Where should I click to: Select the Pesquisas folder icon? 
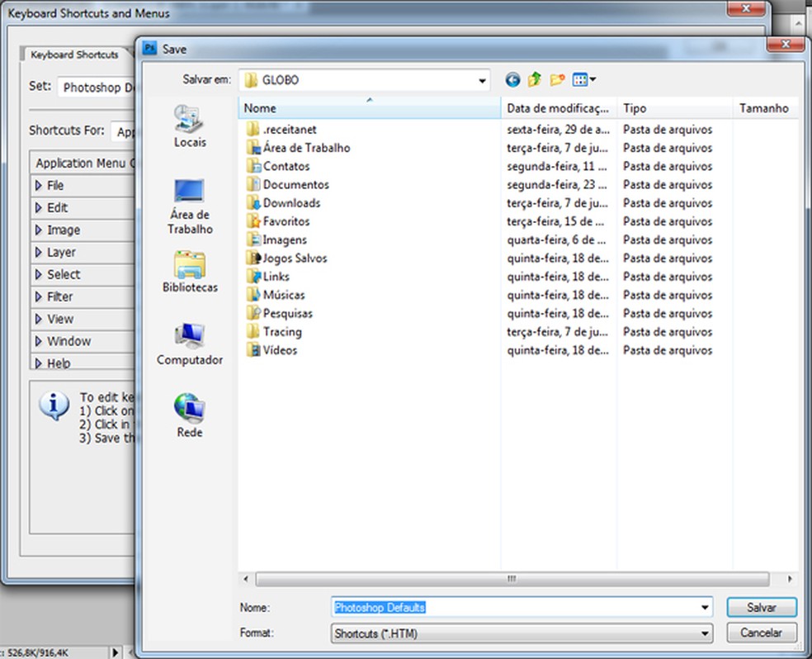click(x=253, y=313)
